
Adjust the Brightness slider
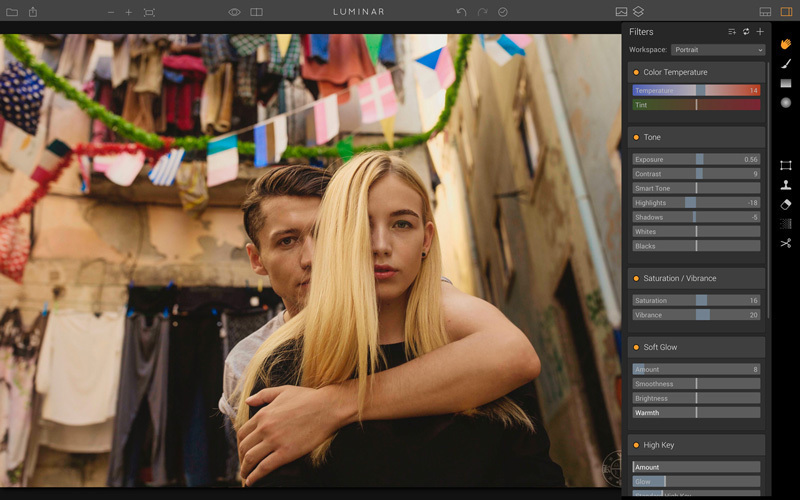coord(696,398)
